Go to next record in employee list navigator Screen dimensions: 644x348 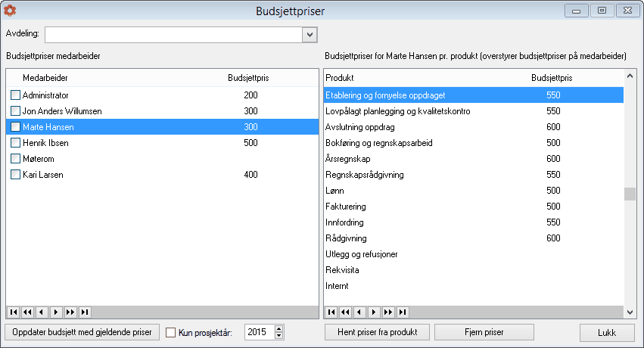pos(56,312)
